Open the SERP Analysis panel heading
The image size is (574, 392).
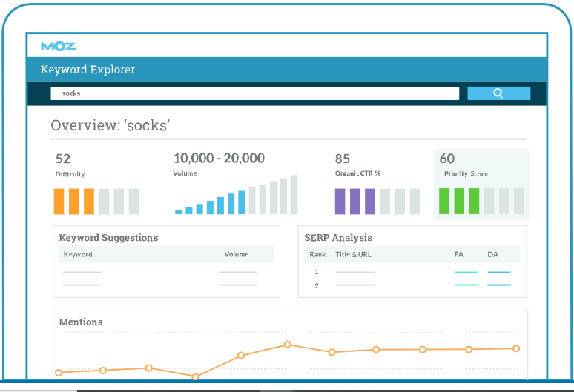pos(338,238)
